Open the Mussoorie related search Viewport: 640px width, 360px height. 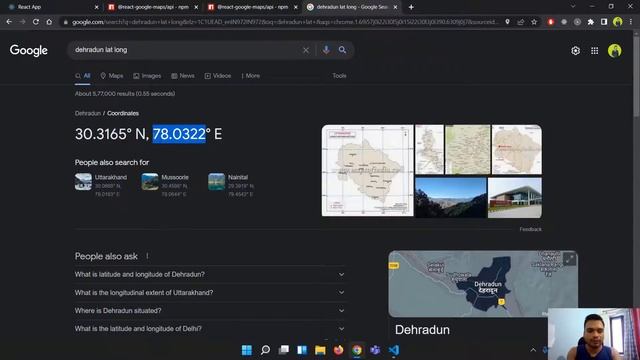165,185
